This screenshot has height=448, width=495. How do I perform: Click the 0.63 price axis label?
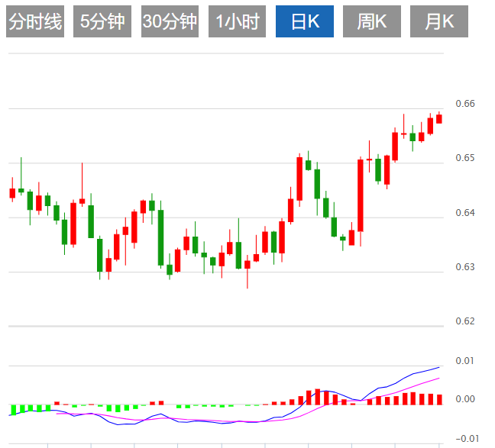tap(465, 267)
